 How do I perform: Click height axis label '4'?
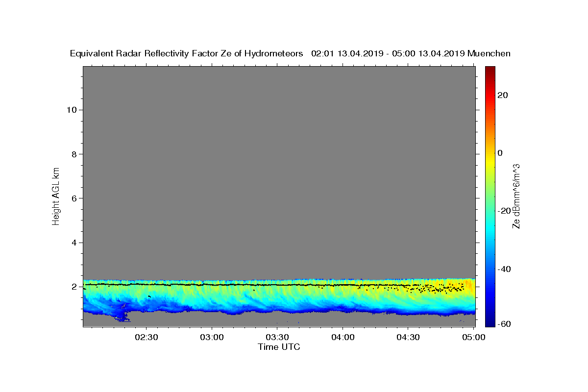point(74,243)
